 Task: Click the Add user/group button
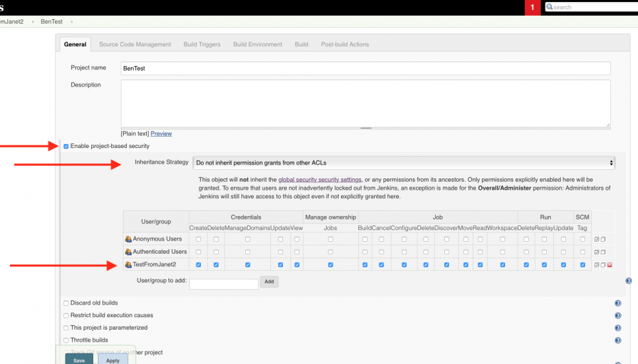click(x=269, y=281)
